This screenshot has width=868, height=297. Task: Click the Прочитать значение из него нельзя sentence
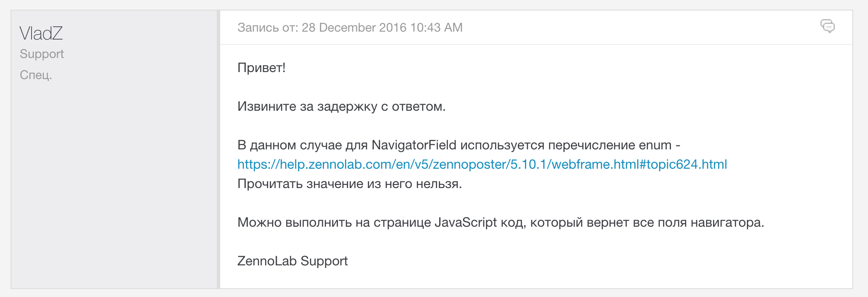[350, 184]
